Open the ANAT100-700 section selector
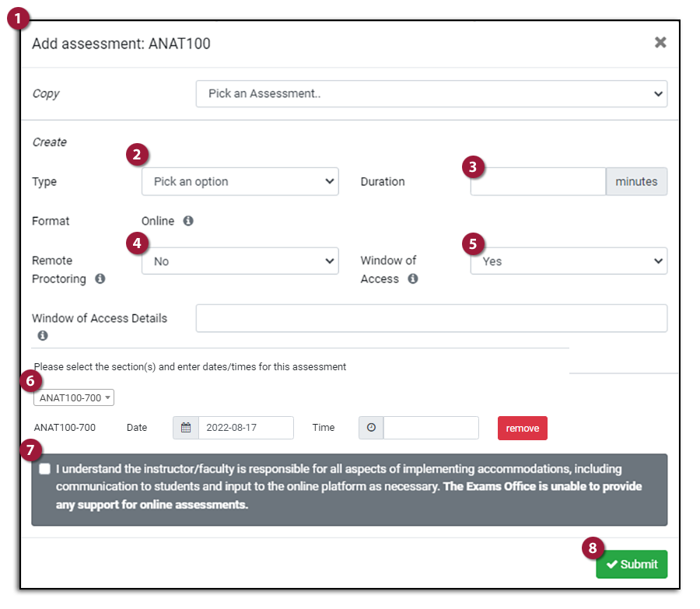The height and width of the screenshot is (609, 700). pos(73,397)
